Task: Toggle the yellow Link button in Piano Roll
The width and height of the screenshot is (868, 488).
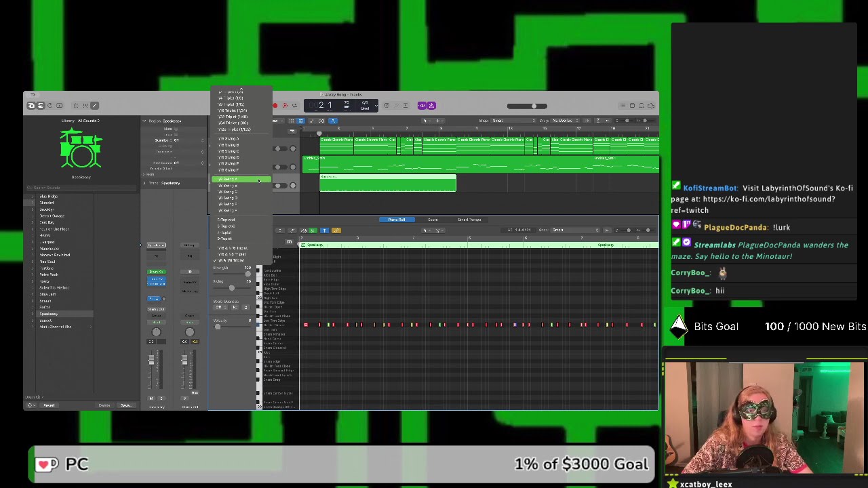Action: [x=336, y=230]
